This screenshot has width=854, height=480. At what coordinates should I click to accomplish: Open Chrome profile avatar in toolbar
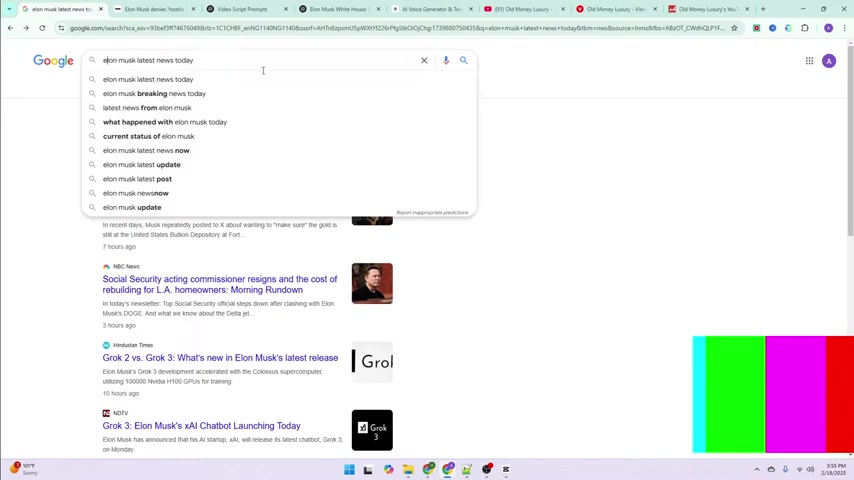click(x=828, y=28)
